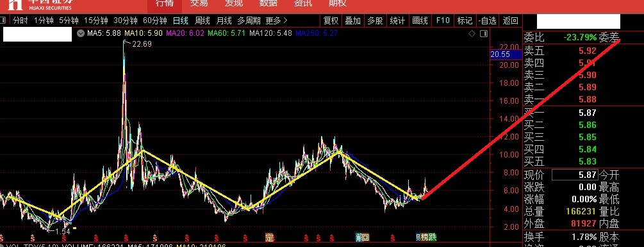Click the diamond icon at chart top-right

(x=472, y=33)
